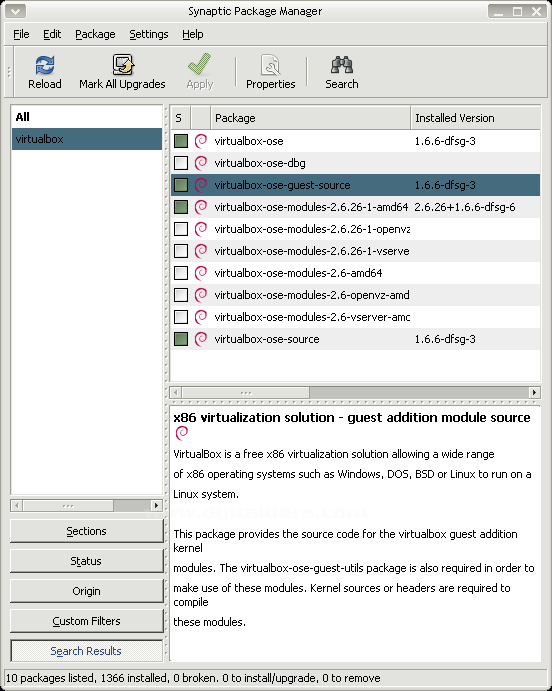Screen dimensions: 552x691
Task: Select 'virtualbox' search entry in left list
Action: pos(87,139)
